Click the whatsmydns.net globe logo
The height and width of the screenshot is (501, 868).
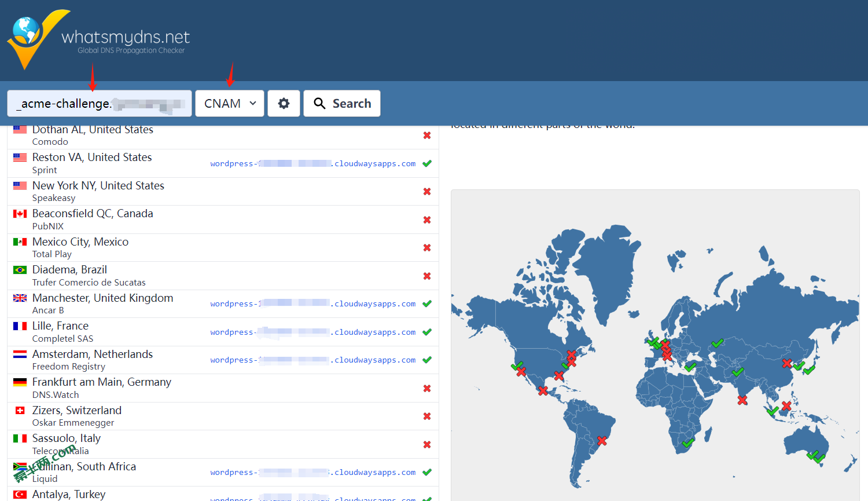pyautogui.click(x=38, y=39)
